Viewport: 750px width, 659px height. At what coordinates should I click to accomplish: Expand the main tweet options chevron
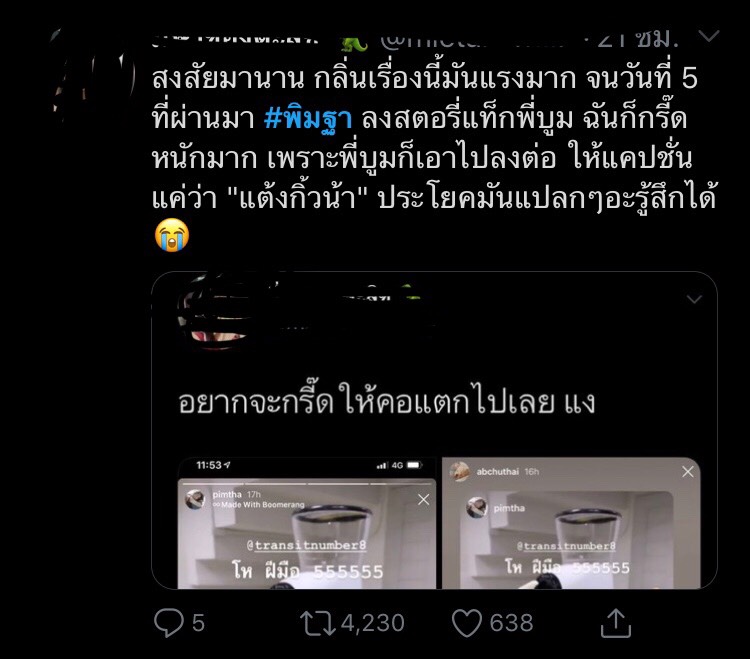pyautogui.click(x=709, y=36)
